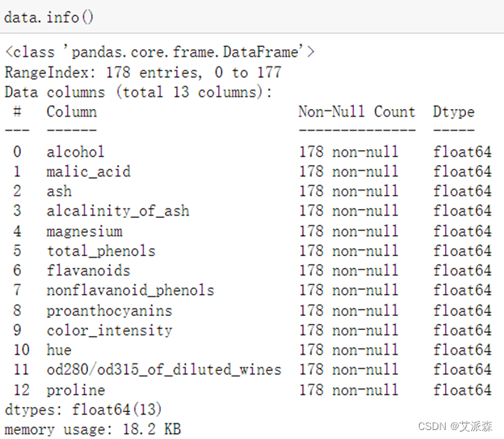Click the 'alcalinity_of_ash' column name

tap(118, 211)
